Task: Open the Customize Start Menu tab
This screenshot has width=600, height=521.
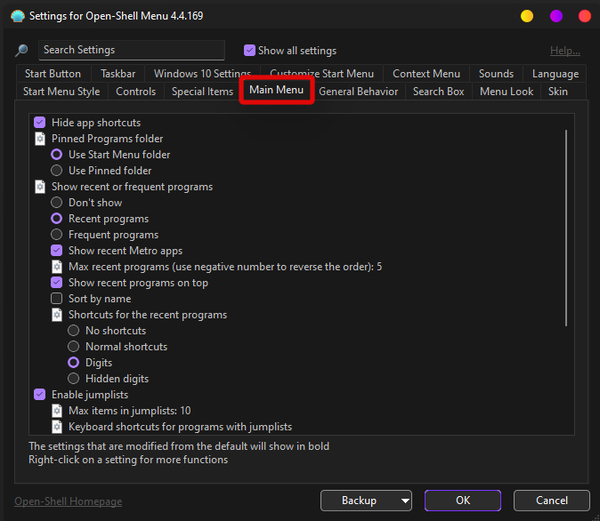Action: pyautogui.click(x=321, y=74)
